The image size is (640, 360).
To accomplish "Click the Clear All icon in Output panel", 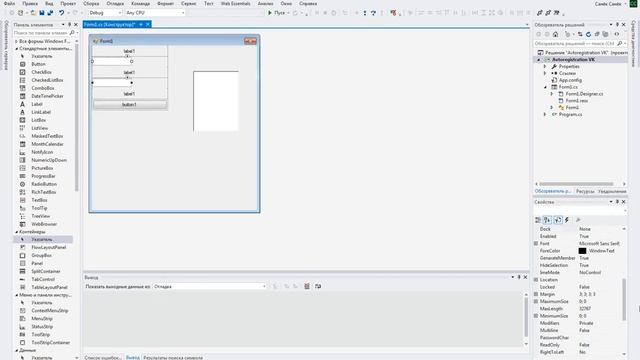I will pyautogui.click(x=307, y=287).
